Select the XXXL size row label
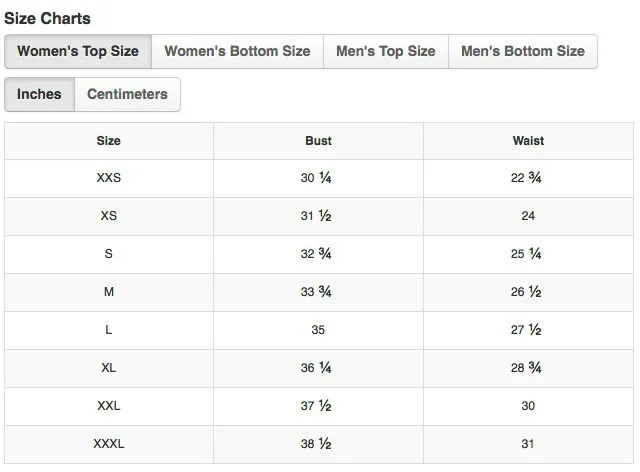The image size is (640, 472). 109,444
